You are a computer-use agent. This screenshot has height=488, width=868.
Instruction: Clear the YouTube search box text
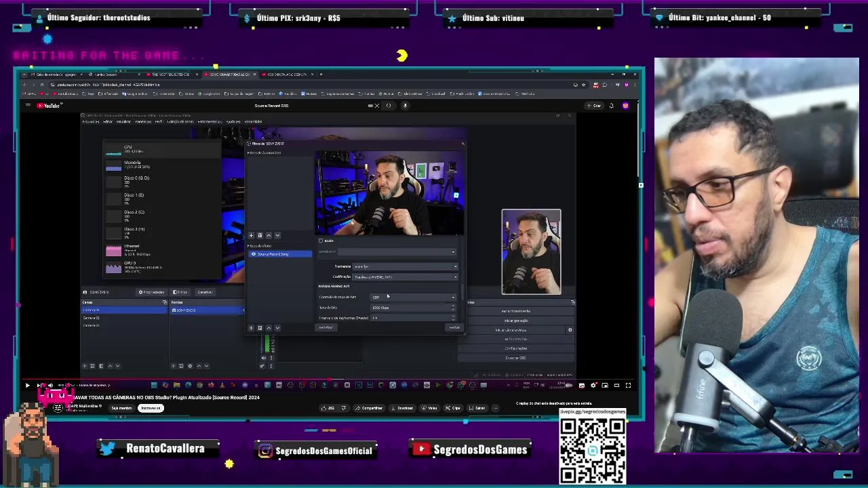pyautogui.click(x=377, y=105)
